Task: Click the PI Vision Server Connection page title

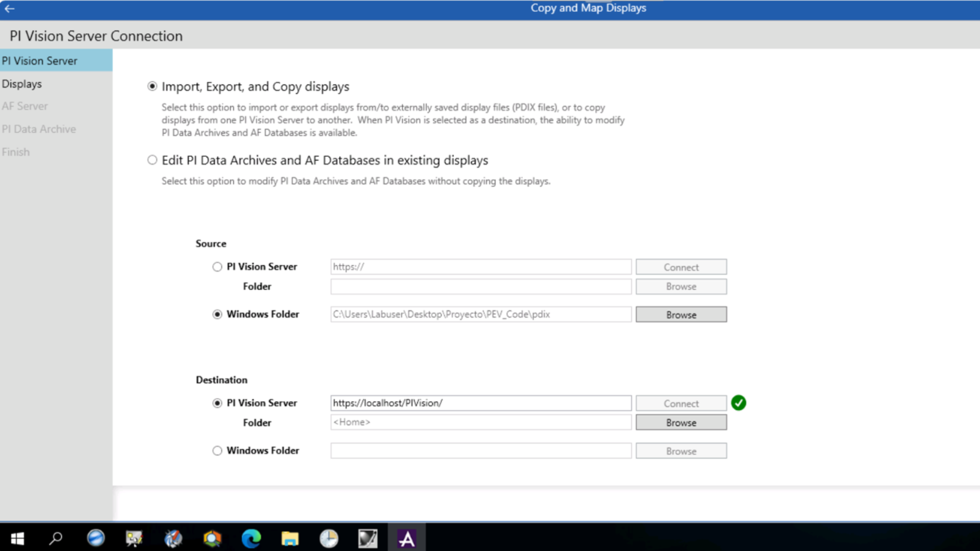Action: point(96,36)
